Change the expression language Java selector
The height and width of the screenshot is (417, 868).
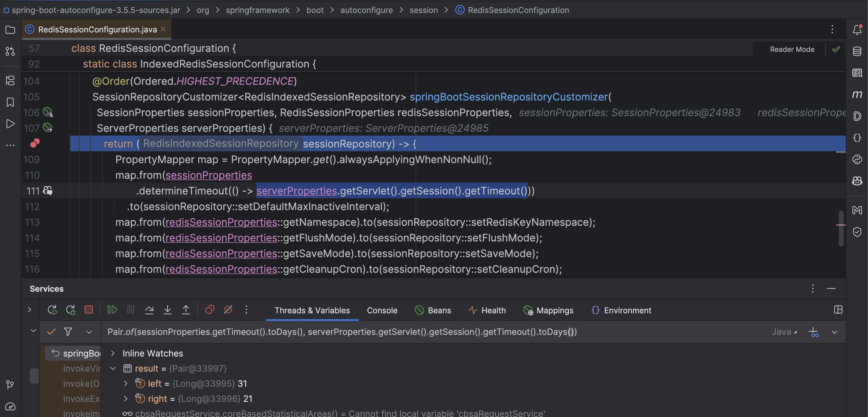(784, 332)
